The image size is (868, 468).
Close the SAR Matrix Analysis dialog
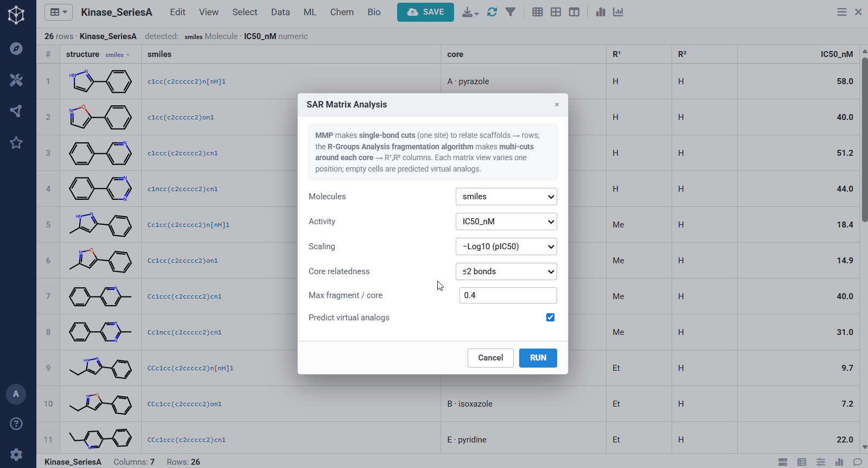[557, 105]
